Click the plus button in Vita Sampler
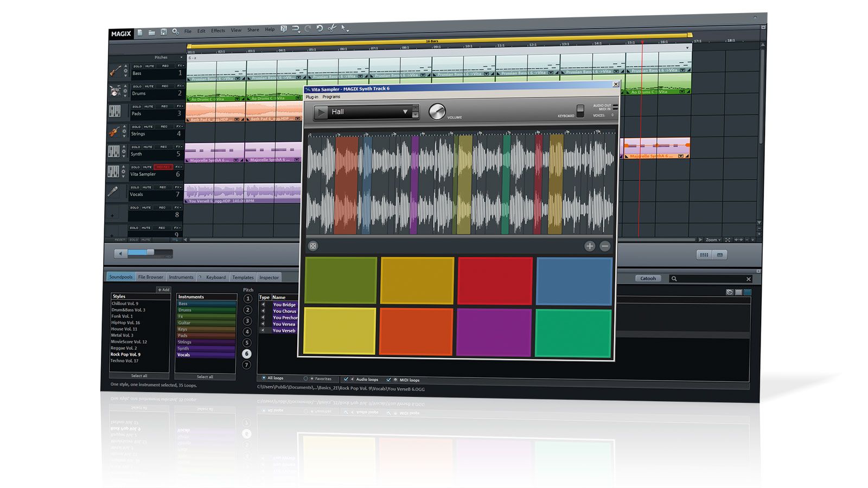 tap(590, 246)
